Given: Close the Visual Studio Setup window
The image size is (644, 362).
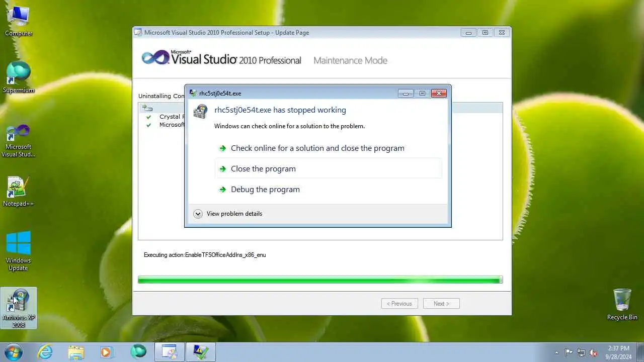Looking at the screenshot, I should 502,33.
